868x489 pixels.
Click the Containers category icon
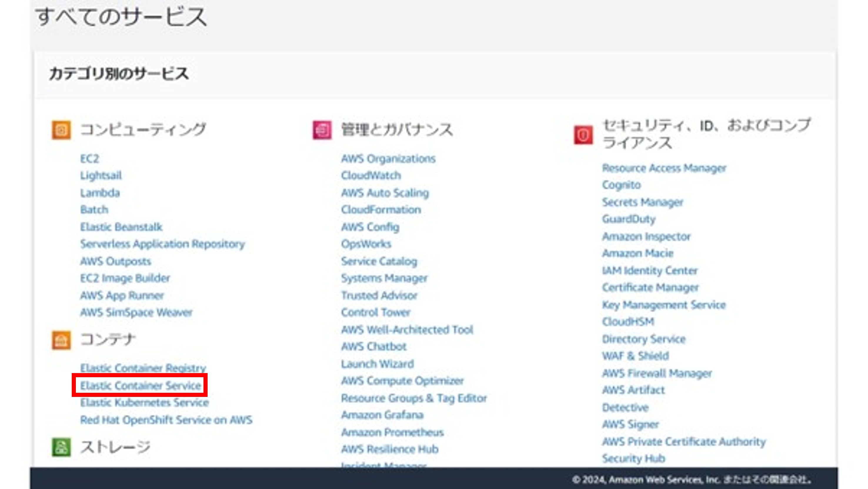pyautogui.click(x=61, y=340)
